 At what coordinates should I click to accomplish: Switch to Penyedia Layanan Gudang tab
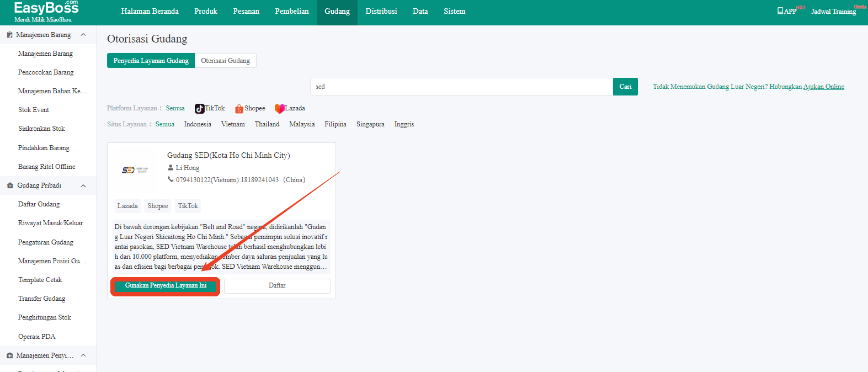(x=151, y=61)
